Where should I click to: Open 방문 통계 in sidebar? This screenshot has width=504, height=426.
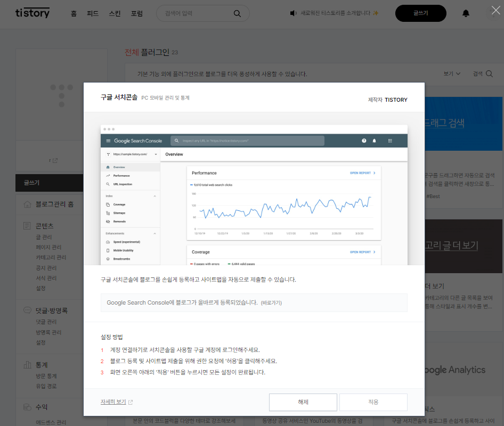point(46,376)
